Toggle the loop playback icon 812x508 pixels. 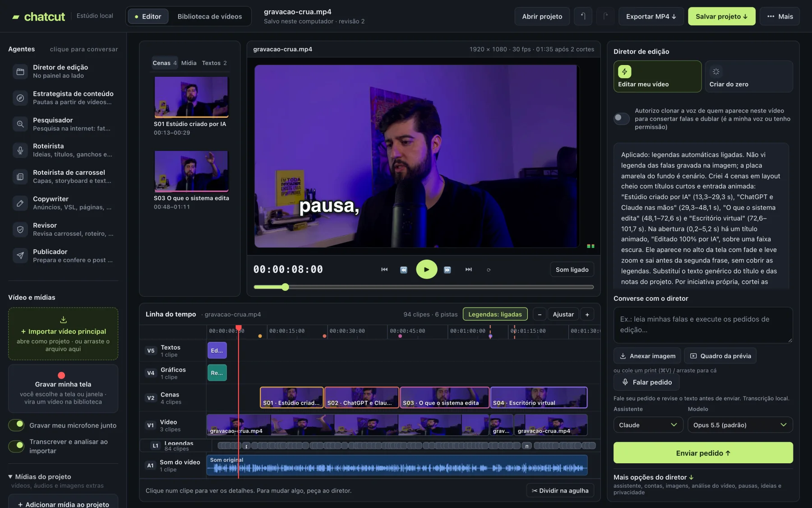489,270
